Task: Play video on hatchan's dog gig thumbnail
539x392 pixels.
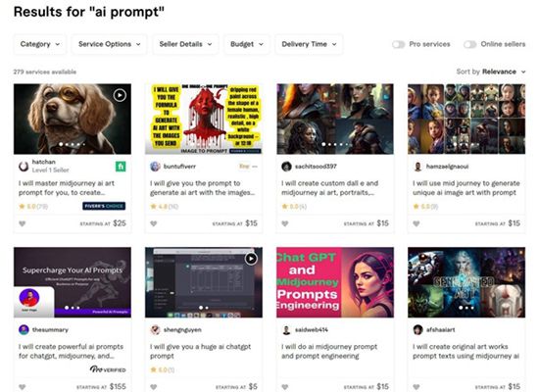Action: [120, 95]
